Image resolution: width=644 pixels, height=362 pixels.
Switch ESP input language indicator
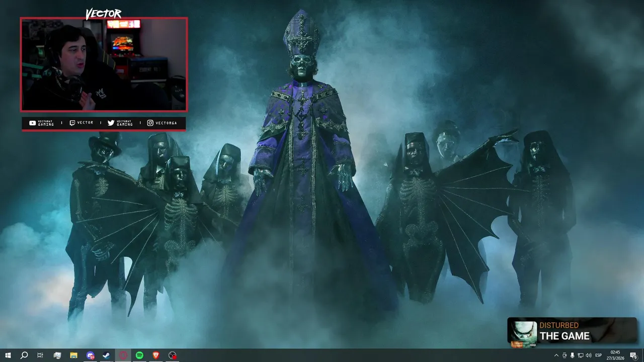(599, 355)
